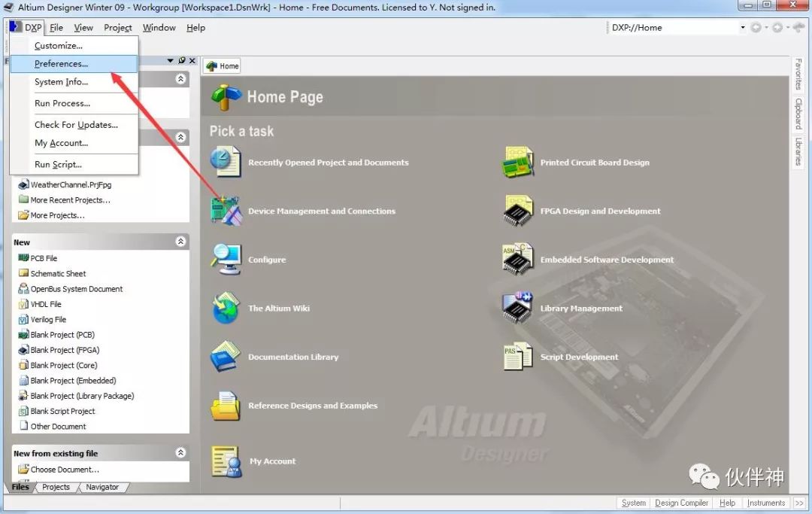This screenshot has width=812, height=514.
Task: Open the Help menu
Action: pos(195,27)
